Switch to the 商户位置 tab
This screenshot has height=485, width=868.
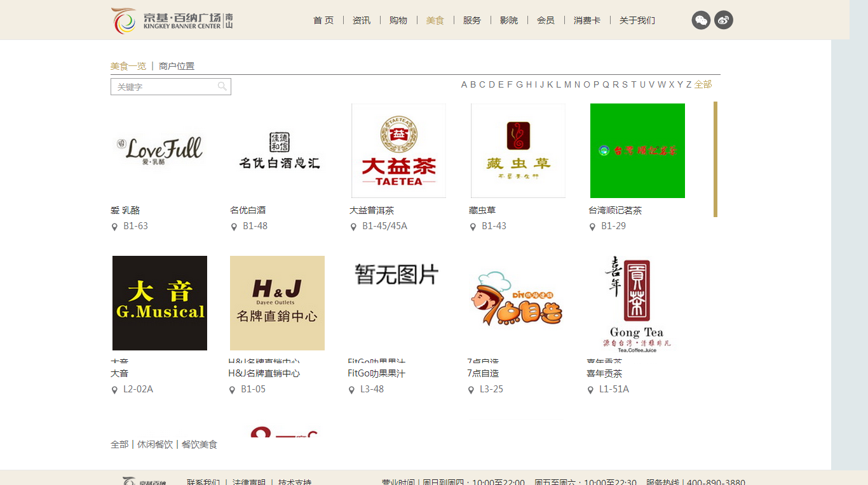(x=177, y=65)
